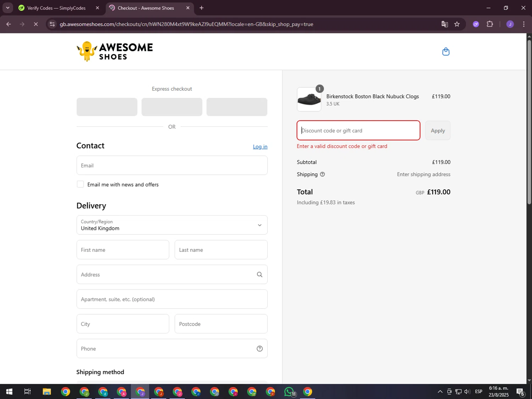Stop loading the page
This screenshot has width=532, height=399.
click(x=36, y=24)
